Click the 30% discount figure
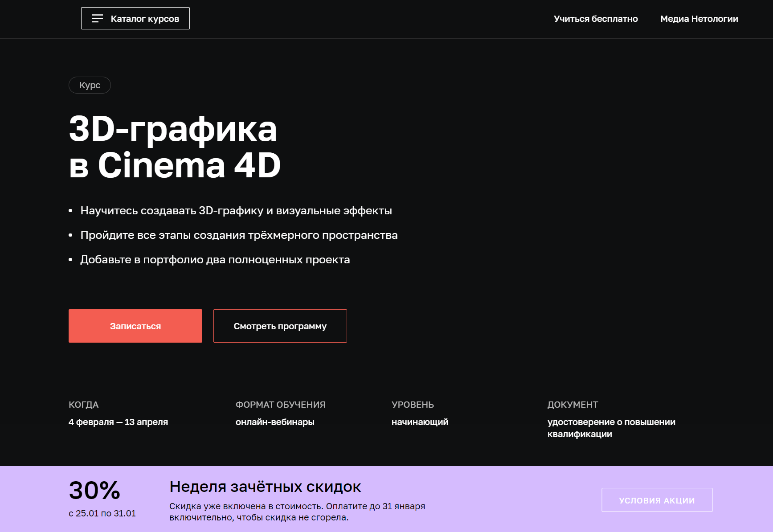This screenshot has width=773, height=532. (94, 491)
